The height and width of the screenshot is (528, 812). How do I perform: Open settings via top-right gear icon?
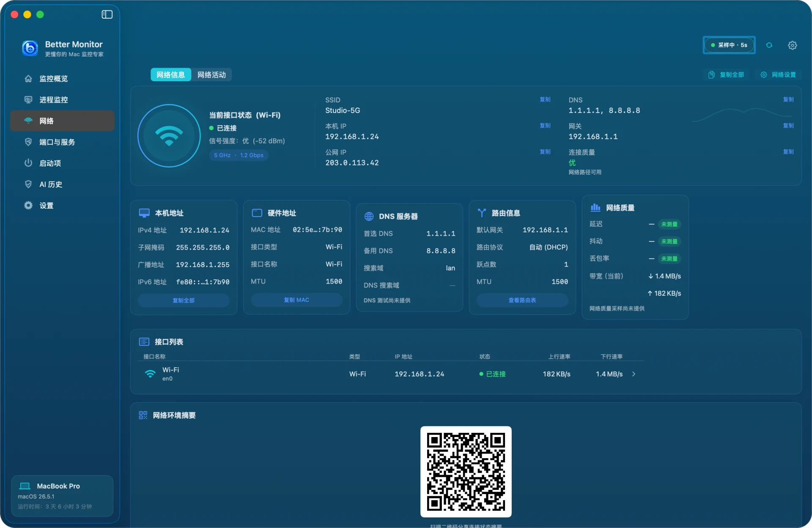tap(793, 45)
